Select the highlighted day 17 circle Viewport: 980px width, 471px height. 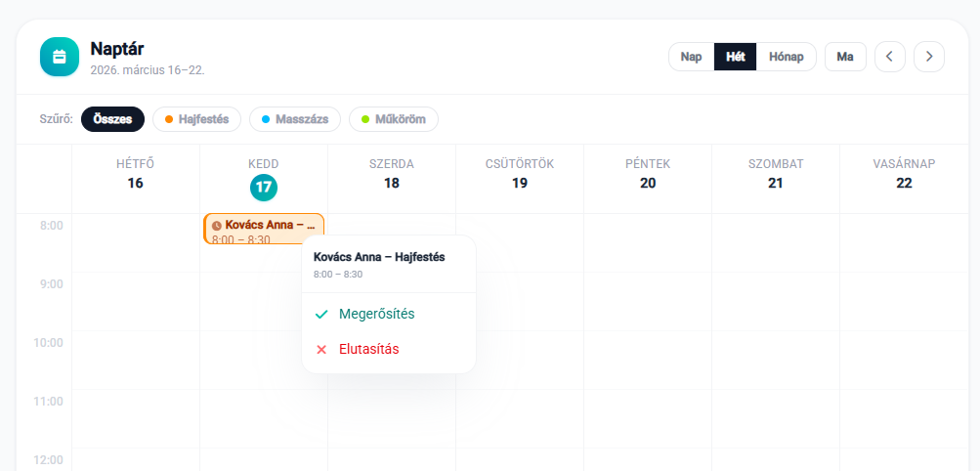click(x=264, y=187)
